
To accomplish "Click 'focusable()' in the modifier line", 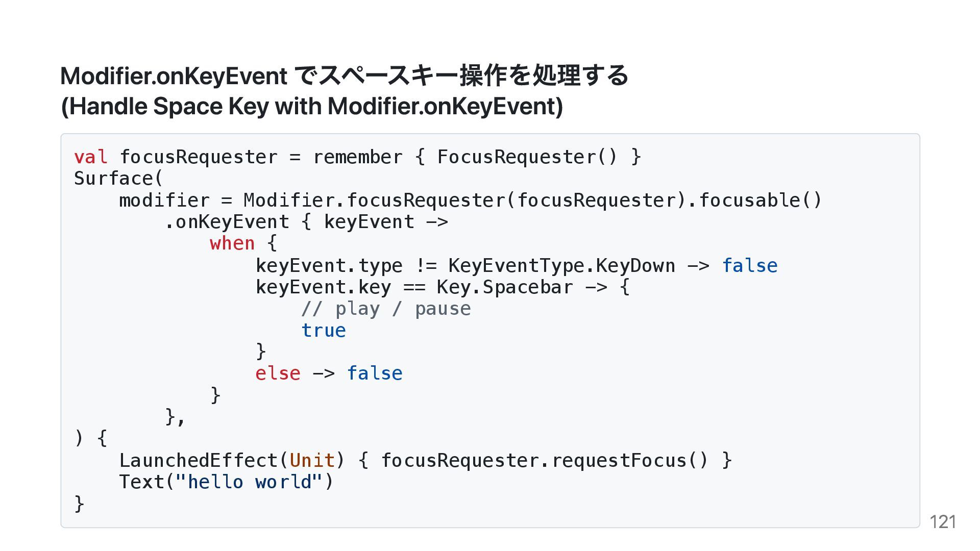I will pyautogui.click(x=761, y=200).
